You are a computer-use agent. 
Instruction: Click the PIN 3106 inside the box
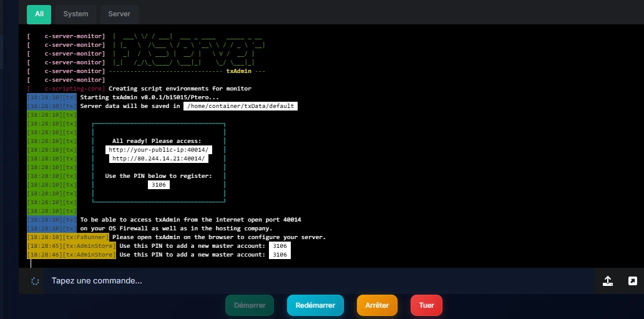pyautogui.click(x=159, y=185)
